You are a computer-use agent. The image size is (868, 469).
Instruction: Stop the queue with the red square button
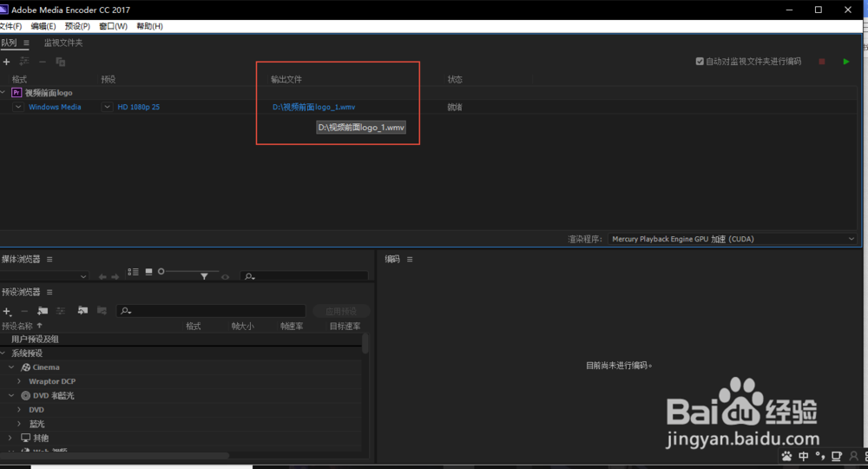click(822, 62)
